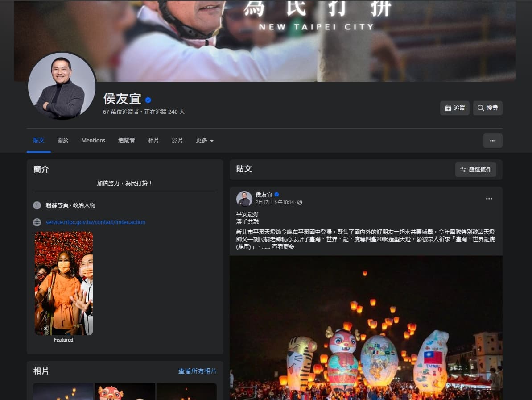Open the sky lantern festival post photo
Viewport: 532px width, 400px height.
(366, 328)
